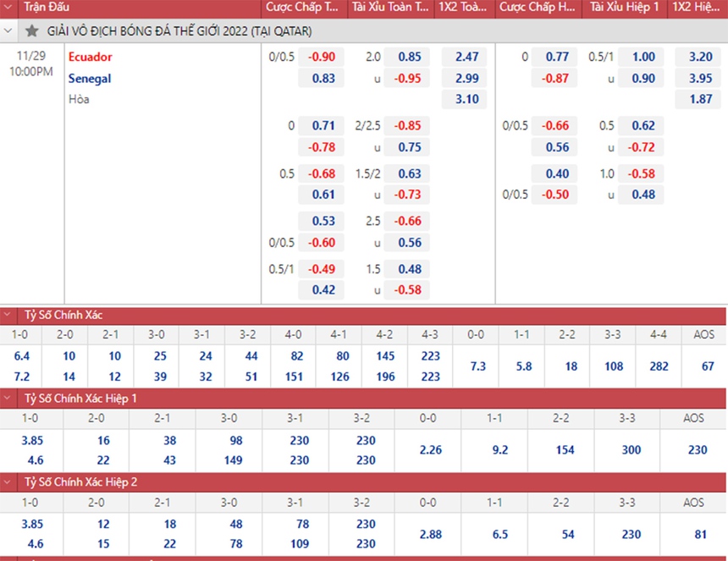Collapse the Tỷ Số Chính Xác section
Viewport: 728px width, 561px height.
[x=9, y=315]
